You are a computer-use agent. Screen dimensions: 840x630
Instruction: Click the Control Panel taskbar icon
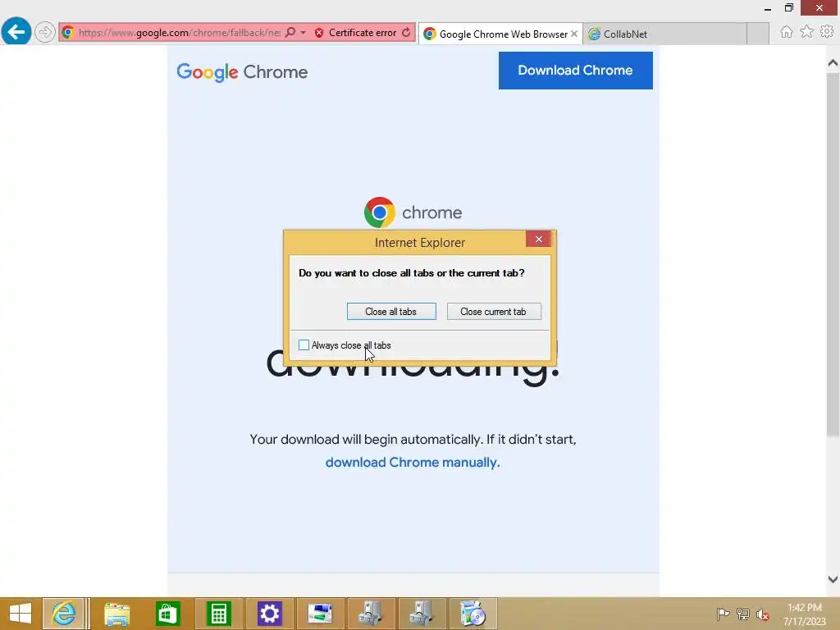point(320,614)
